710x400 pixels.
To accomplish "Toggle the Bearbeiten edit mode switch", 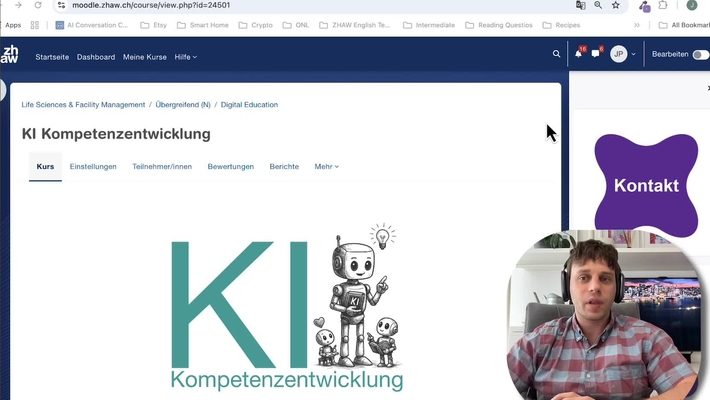I will tap(701, 55).
